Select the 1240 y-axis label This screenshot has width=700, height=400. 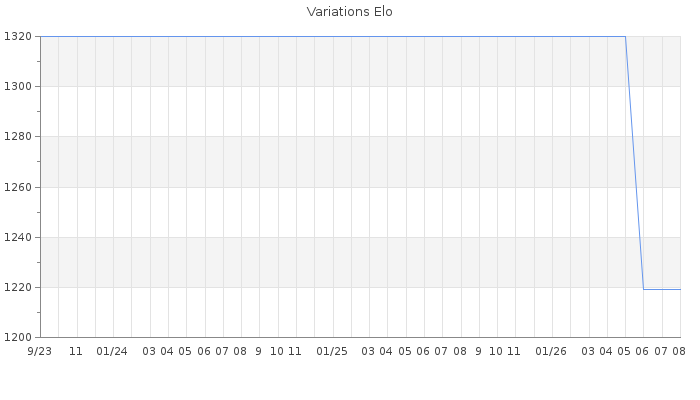pos(18,237)
